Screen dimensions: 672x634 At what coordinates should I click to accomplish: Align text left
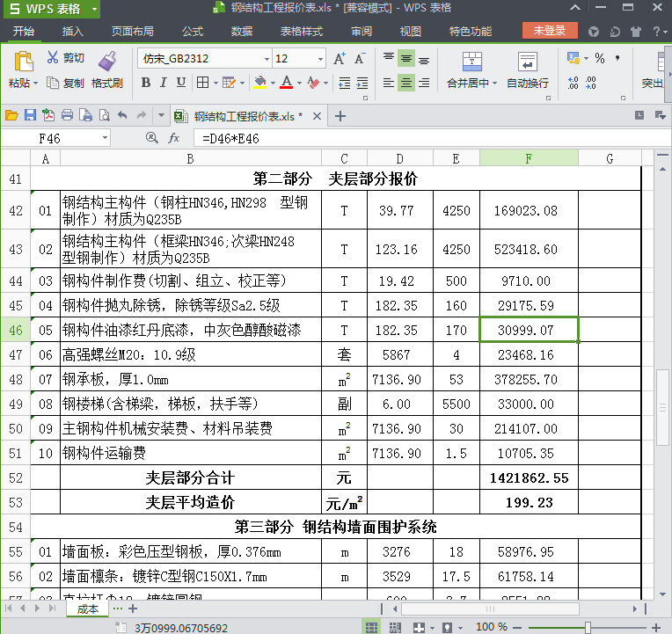(x=389, y=83)
